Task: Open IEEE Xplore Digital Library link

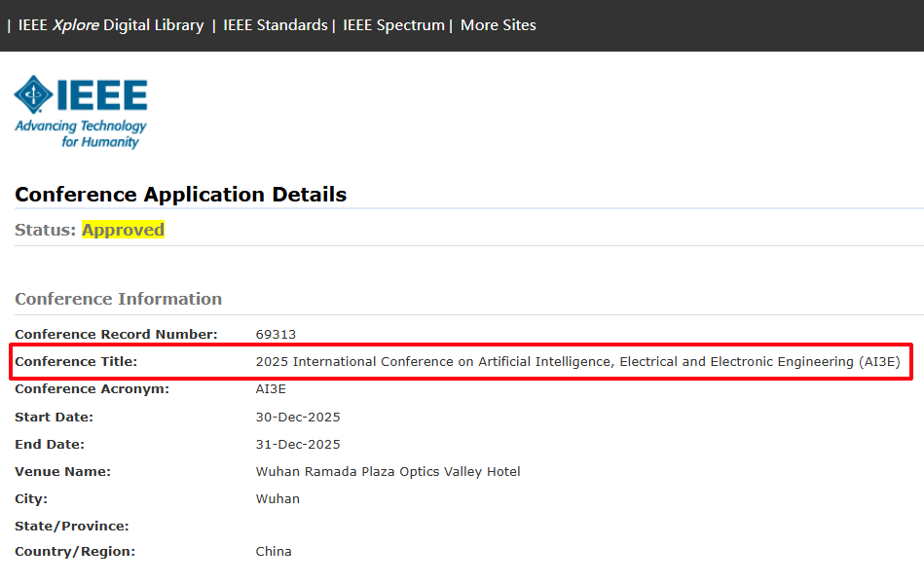Action: [x=111, y=25]
